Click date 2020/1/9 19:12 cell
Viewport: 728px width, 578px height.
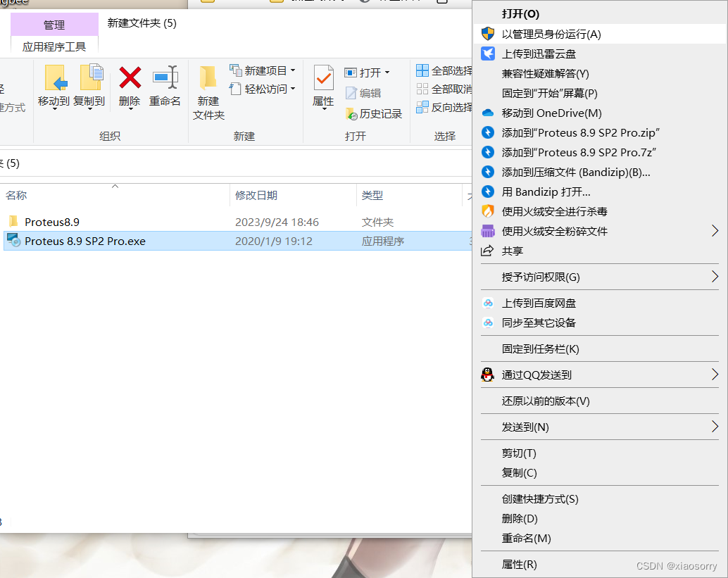tap(274, 241)
